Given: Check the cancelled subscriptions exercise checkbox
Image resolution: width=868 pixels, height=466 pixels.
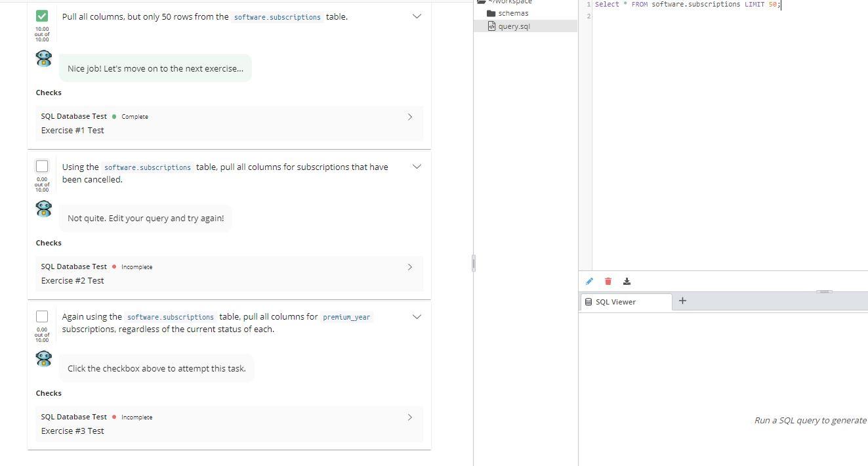Looking at the screenshot, I should [42, 166].
